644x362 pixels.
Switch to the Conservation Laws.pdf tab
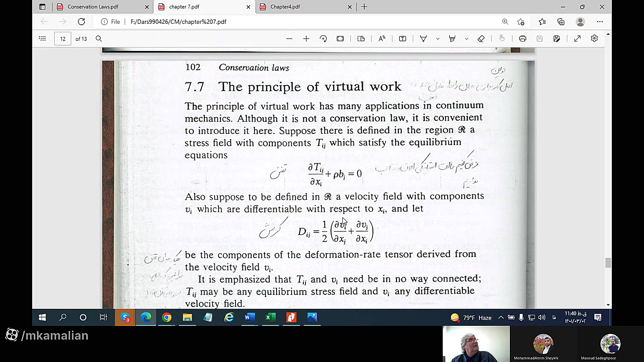[x=93, y=7]
